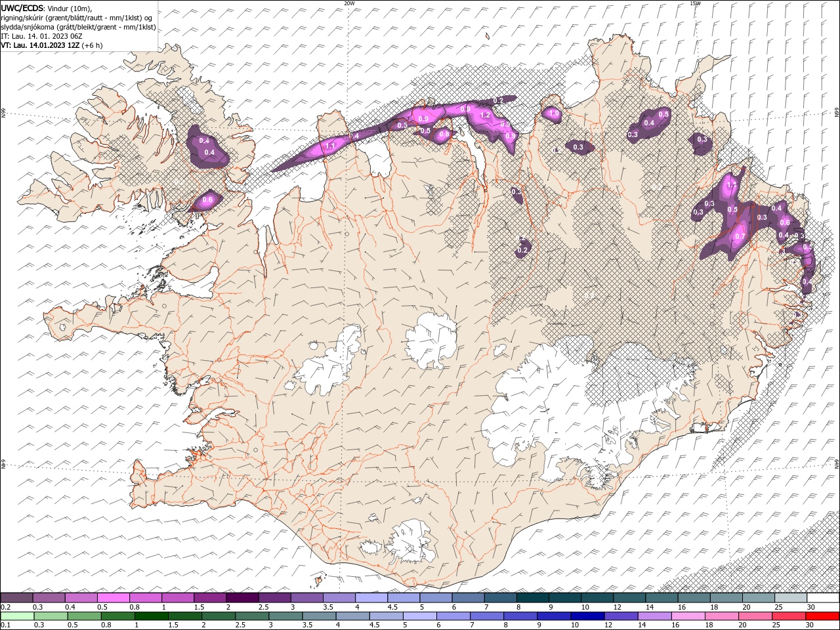The image size is (840, 630).
Task: Click the bright pink 0.5–0.8 snow legend swatch
Action: (114, 598)
